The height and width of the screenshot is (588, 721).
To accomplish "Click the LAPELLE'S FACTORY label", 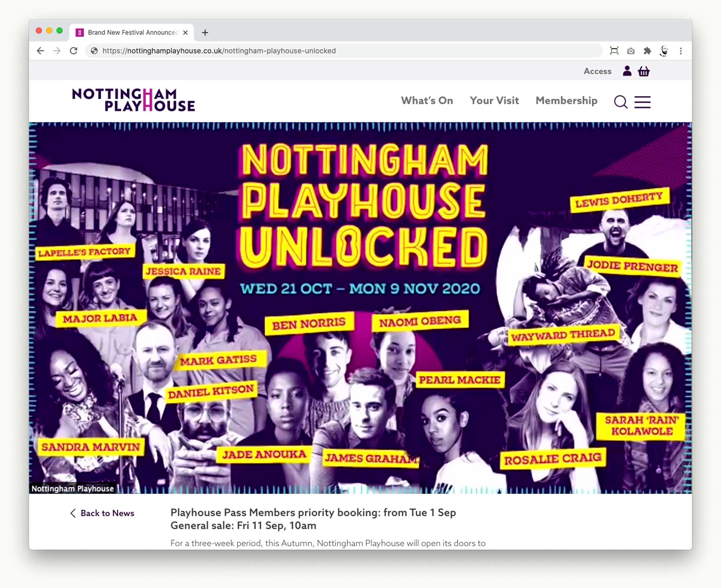I will point(85,251).
